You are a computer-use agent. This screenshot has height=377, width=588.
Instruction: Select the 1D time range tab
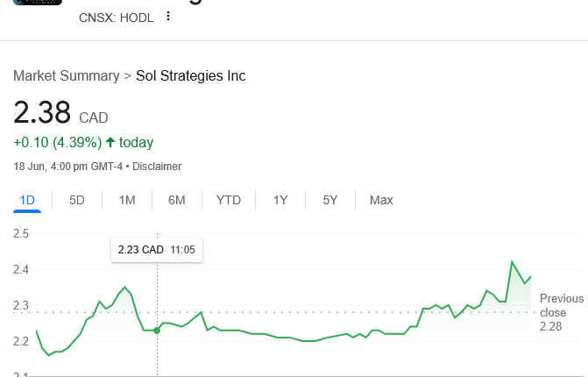click(27, 200)
